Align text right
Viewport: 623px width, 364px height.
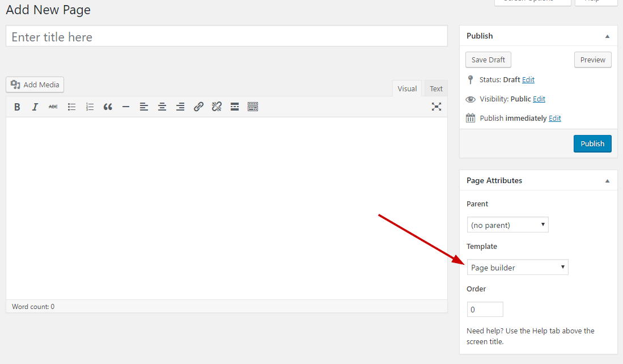[x=180, y=107]
